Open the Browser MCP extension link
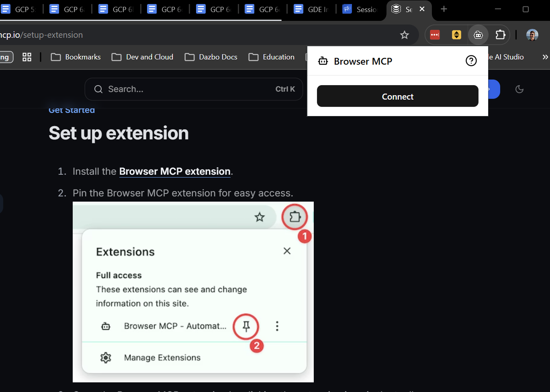 (174, 171)
